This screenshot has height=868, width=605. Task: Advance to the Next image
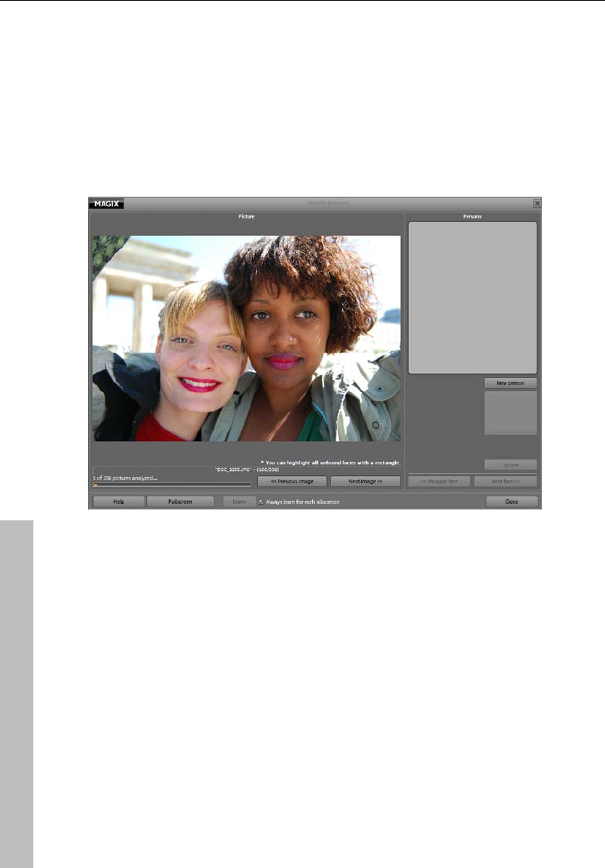coord(365,482)
